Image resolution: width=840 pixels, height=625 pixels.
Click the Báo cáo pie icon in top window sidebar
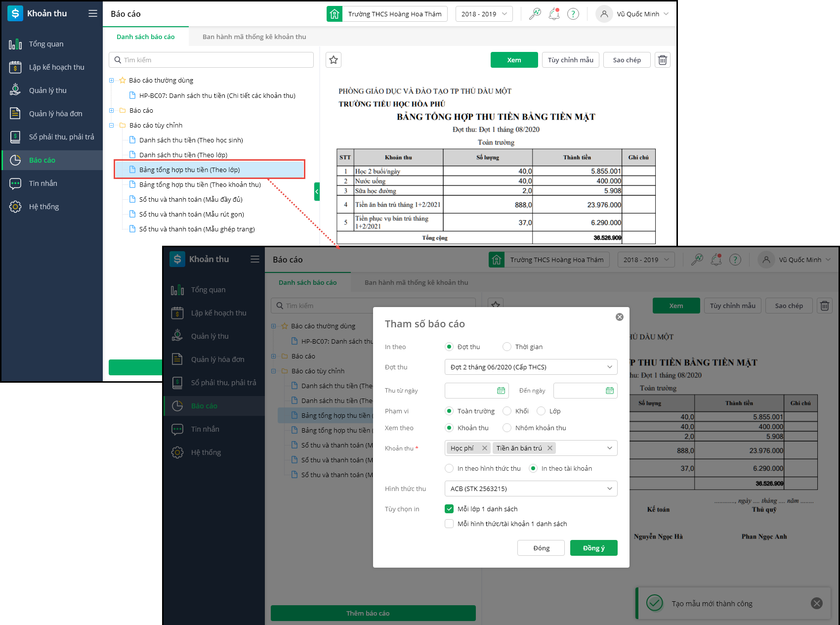click(15, 160)
